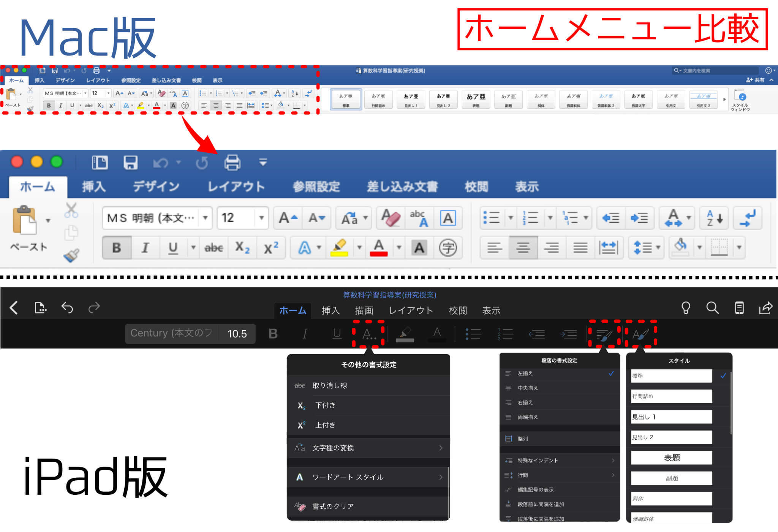
Task: Click the undo arrow in enlarged Mac toolbar
Action: tap(161, 163)
